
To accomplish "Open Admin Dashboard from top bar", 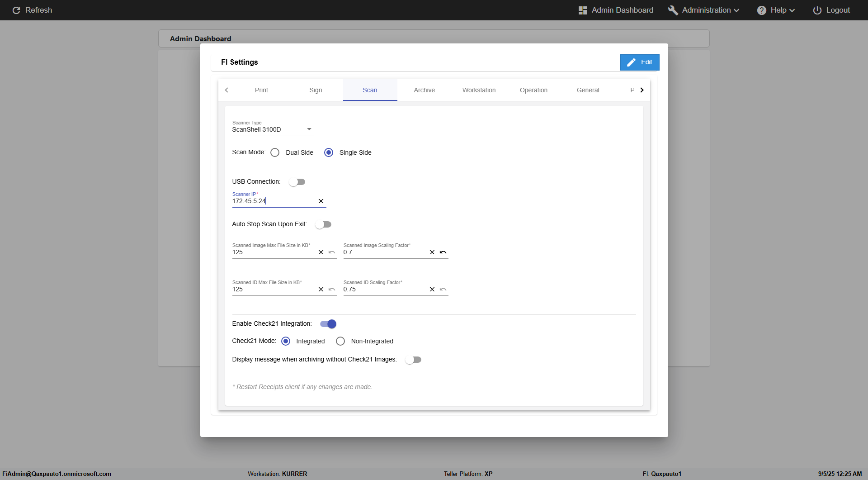I will [x=616, y=10].
